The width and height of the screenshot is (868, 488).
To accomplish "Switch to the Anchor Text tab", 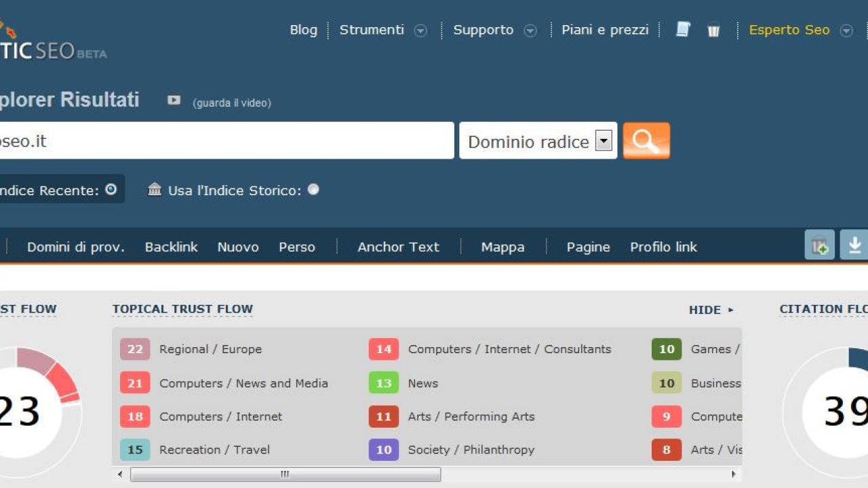I will click(x=398, y=247).
